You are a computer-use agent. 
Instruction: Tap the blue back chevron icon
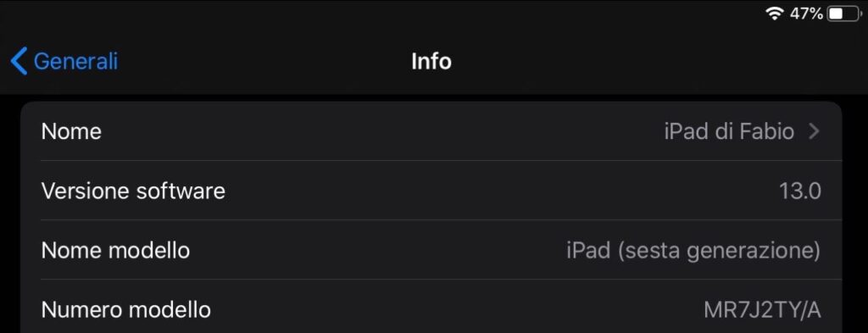(x=19, y=61)
